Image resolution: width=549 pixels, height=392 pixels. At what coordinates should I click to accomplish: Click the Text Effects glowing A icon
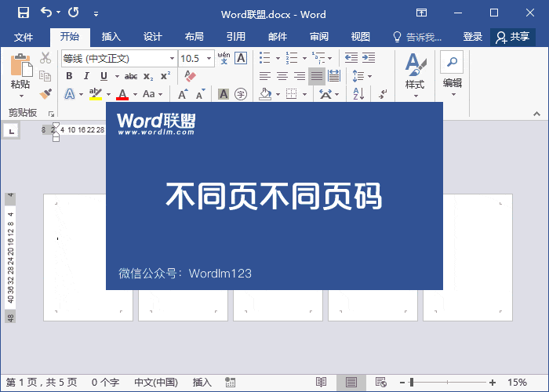(x=70, y=94)
